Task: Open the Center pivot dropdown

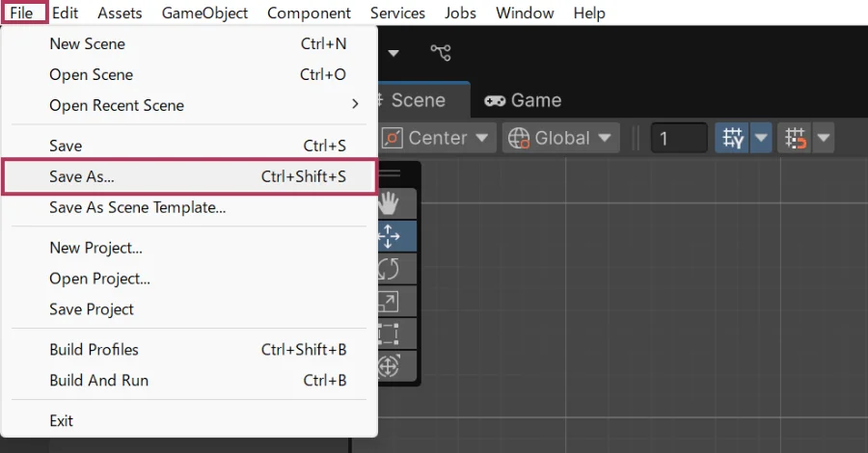Action: 439,138
